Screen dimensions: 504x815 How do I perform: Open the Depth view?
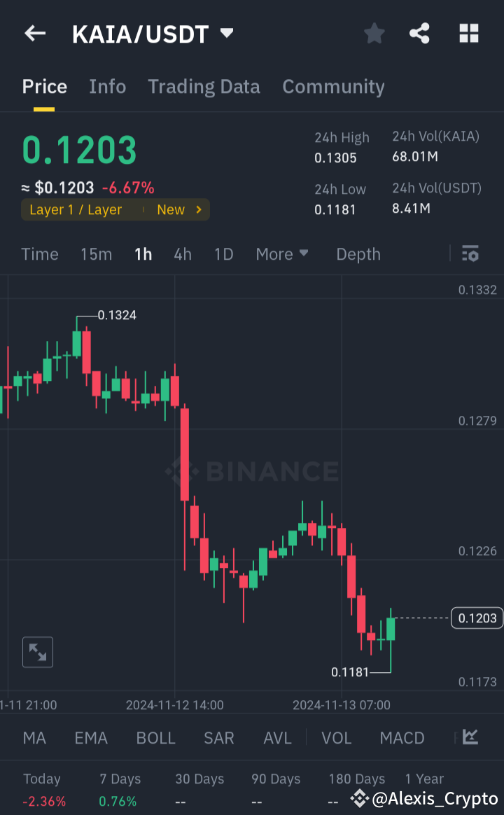[x=358, y=254]
